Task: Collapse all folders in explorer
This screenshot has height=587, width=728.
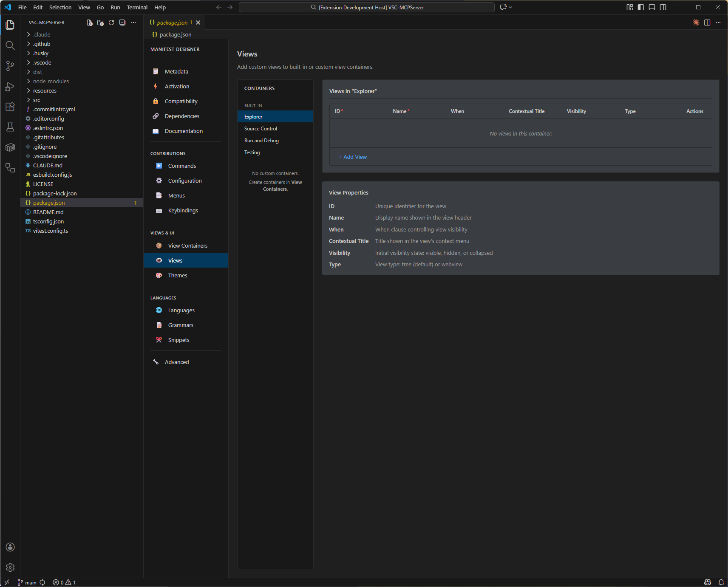Action: 122,23
